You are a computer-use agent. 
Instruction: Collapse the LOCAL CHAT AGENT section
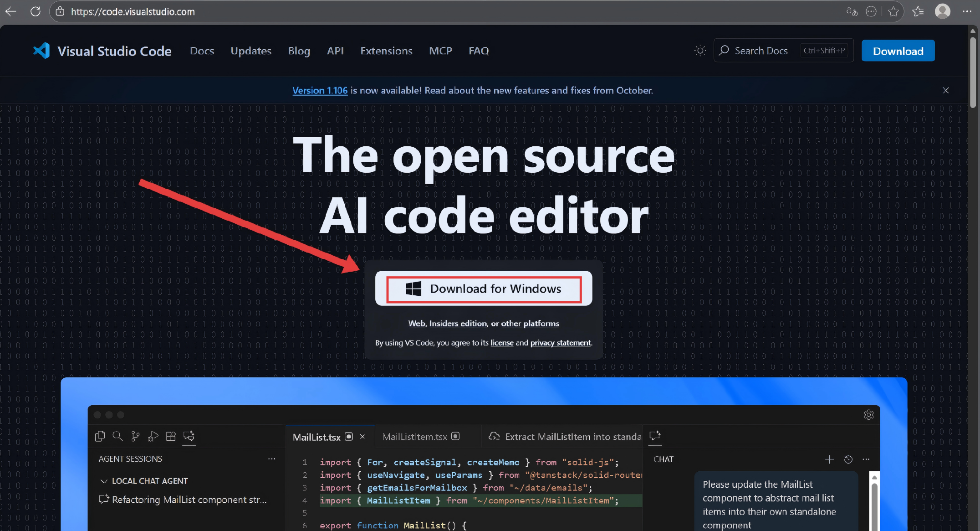[x=104, y=481]
